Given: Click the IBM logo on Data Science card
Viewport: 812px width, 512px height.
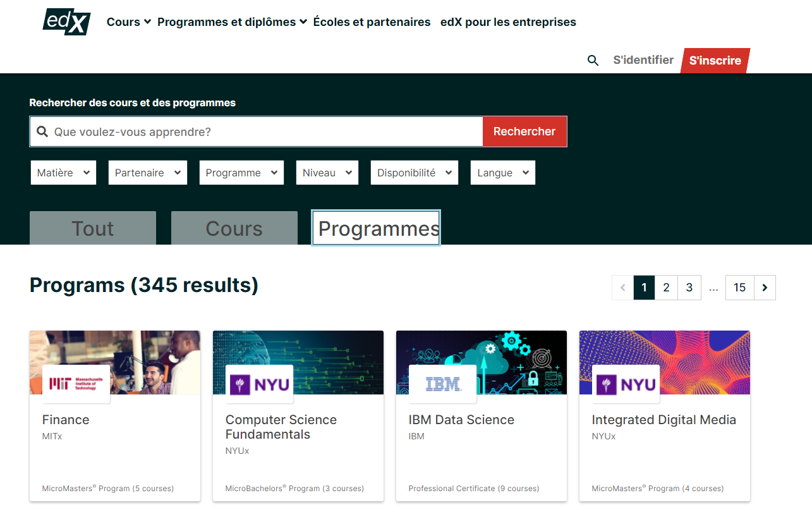Looking at the screenshot, I should [x=442, y=384].
